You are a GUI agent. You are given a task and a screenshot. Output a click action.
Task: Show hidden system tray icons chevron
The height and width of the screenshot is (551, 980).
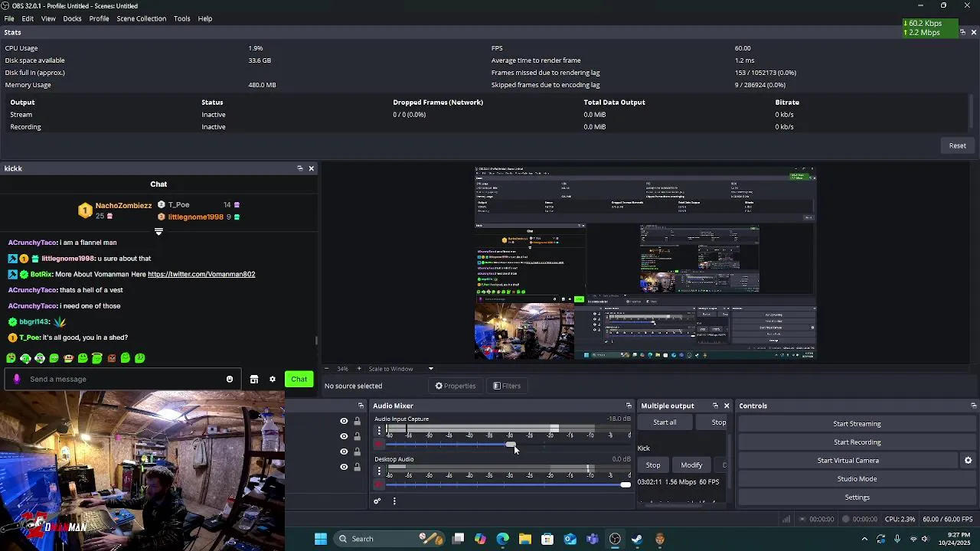tap(864, 539)
